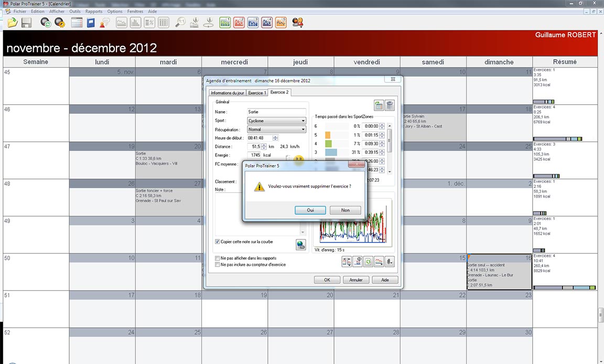Open the Fenêtres menu
Viewport: 604px width, 364px height.
pos(135,12)
